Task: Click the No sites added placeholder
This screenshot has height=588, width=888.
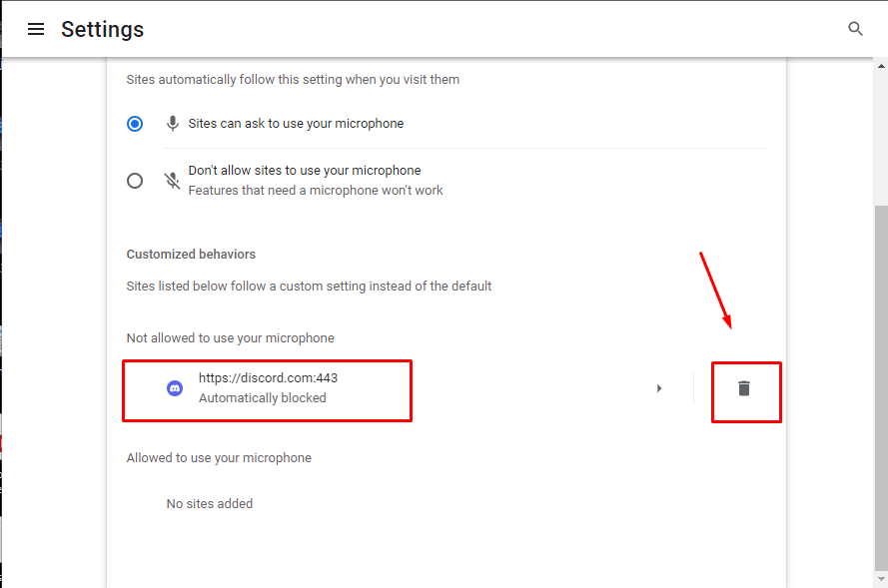Action: [x=210, y=504]
